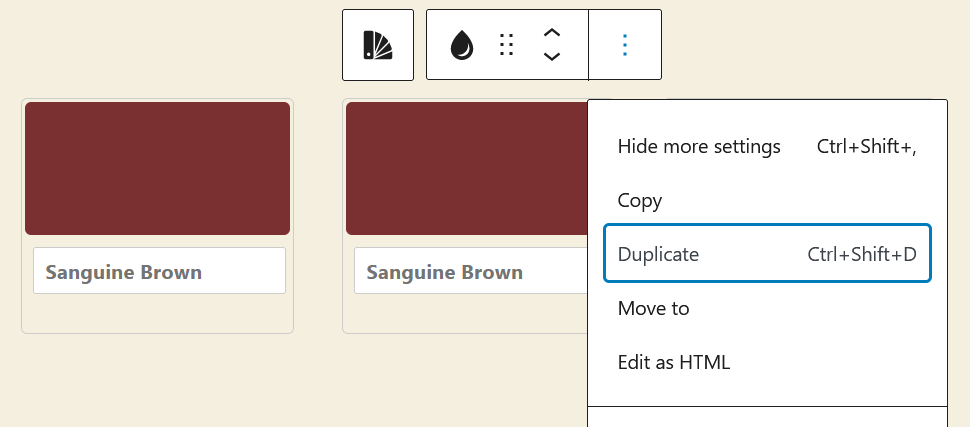Select the Move to menu entry
The width and height of the screenshot is (970, 427).
[x=654, y=308]
